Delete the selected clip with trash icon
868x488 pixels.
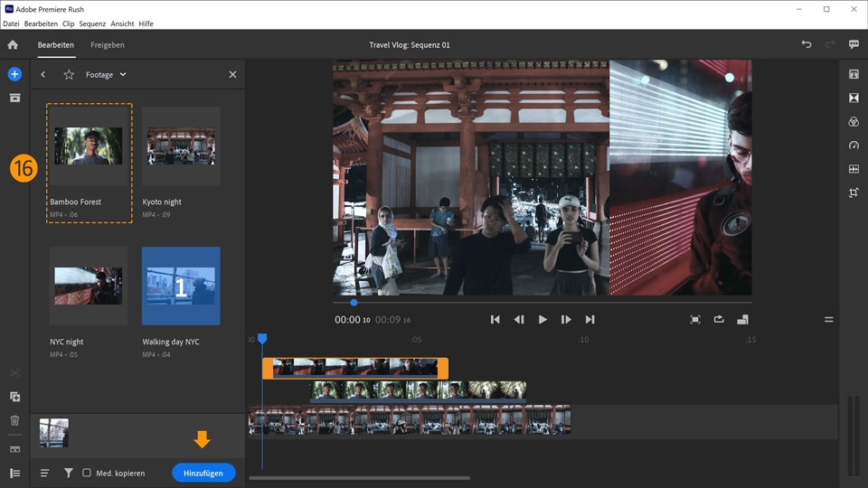[15, 420]
